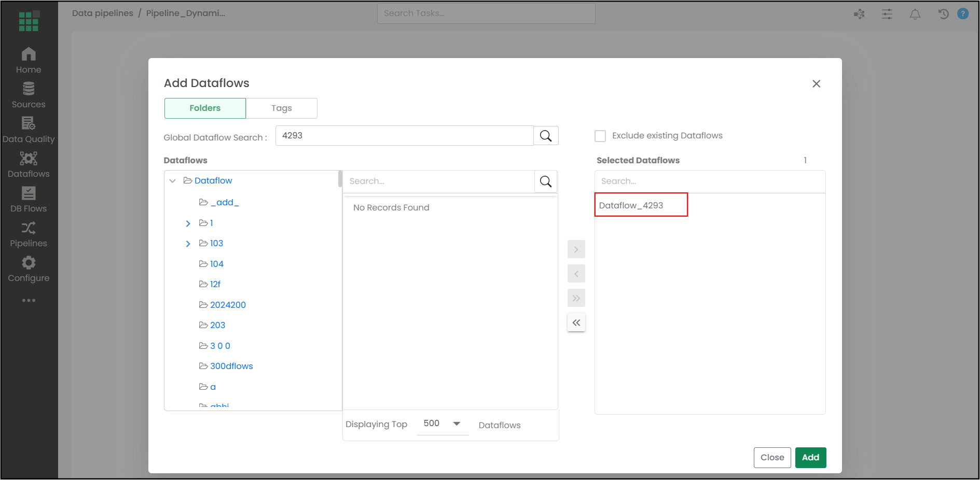This screenshot has width=980, height=480.
Task: Open the settings sliders icon in header
Action: coord(887,14)
